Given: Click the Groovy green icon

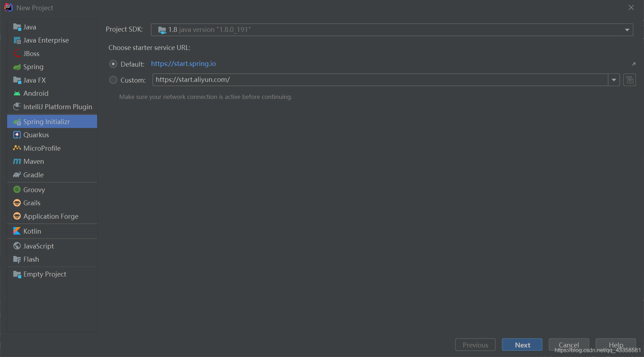Looking at the screenshot, I should 17,190.
